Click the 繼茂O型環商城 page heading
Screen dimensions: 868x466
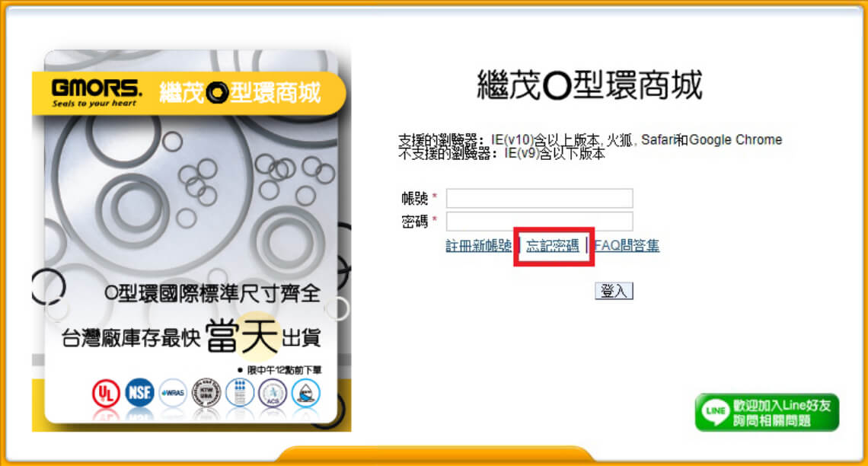(590, 85)
